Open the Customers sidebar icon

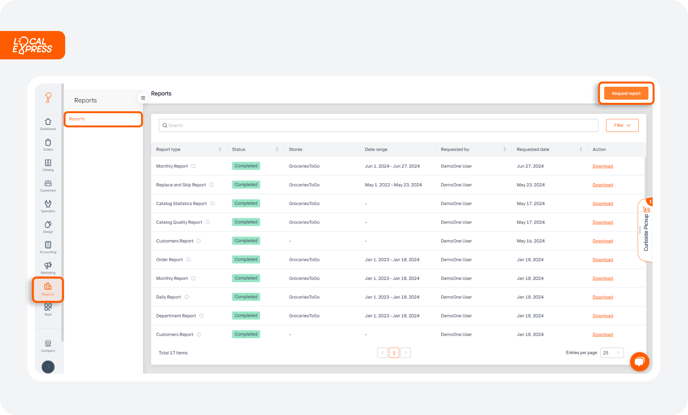(x=48, y=186)
